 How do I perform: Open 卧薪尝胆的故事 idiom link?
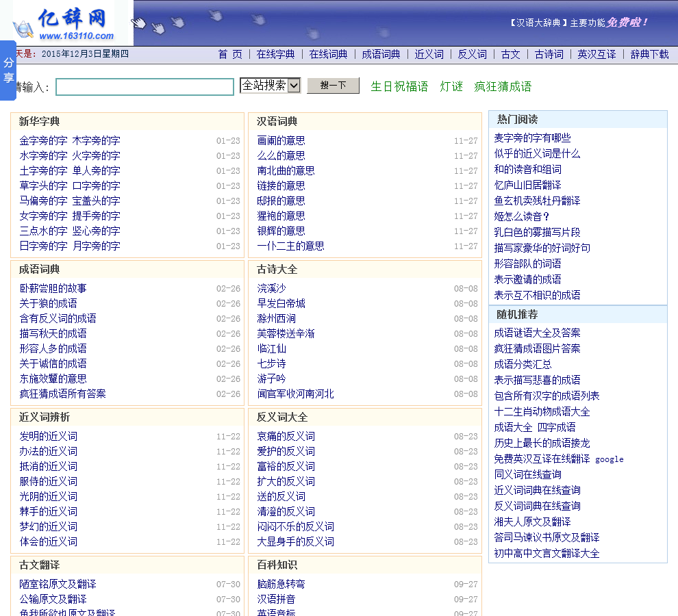point(53,289)
